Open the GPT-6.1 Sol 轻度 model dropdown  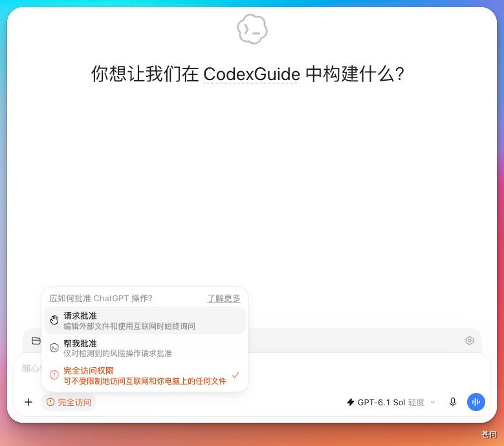click(x=391, y=402)
